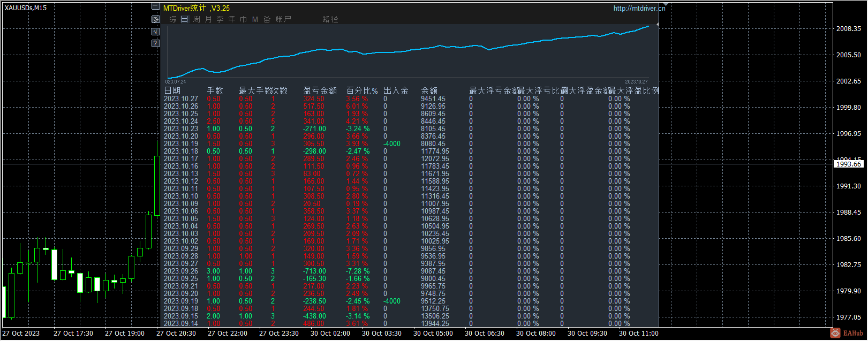Click the 日期 column header
Image resolution: width=868 pixels, height=341 pixels.
(172, 91)
